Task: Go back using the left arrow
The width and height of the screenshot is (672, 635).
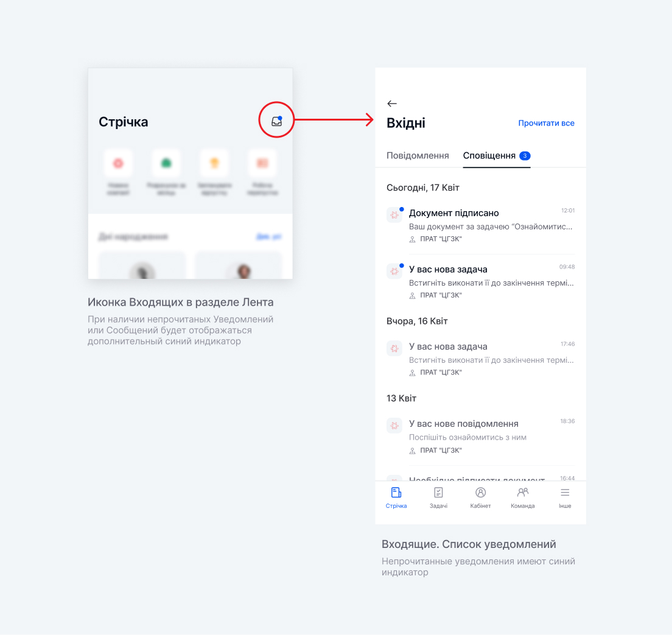Action: [392, 103]
